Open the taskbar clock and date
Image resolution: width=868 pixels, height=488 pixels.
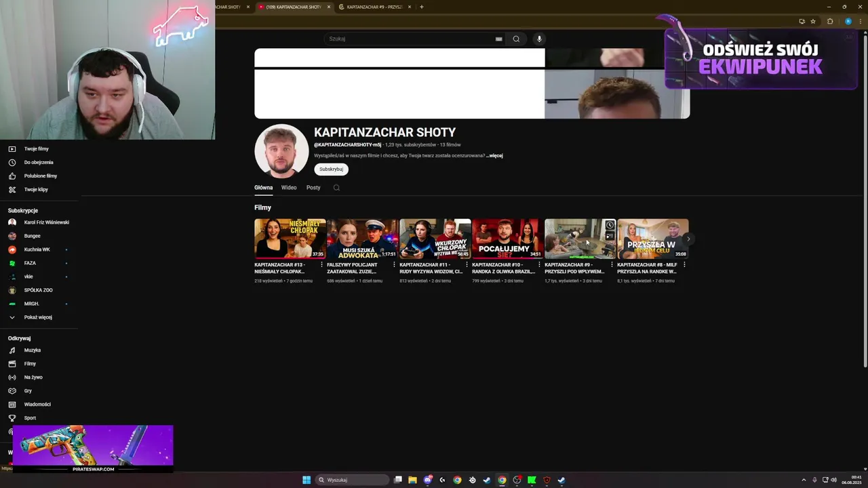pyautogui.click(x=852, y=480)
